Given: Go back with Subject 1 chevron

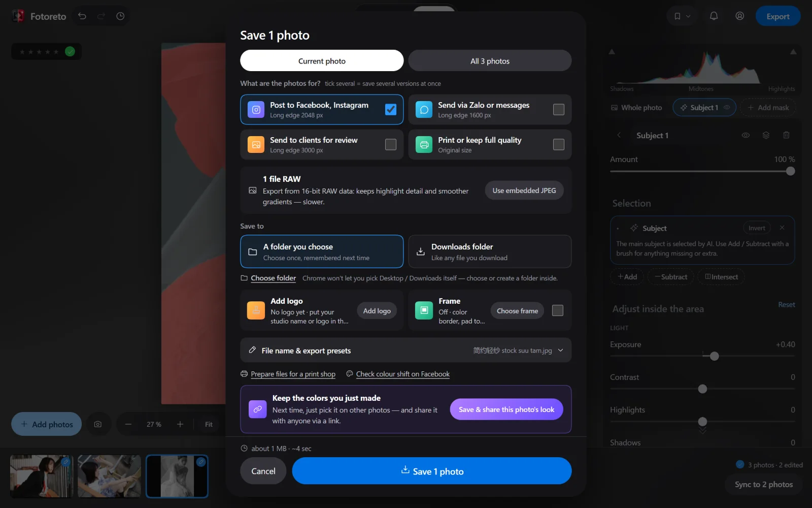Looking at the screenshot, I should click(619, 135).
